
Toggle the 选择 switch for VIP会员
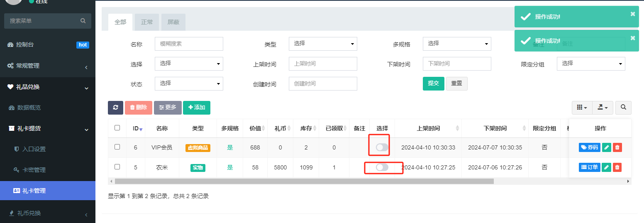coord(382,147)
